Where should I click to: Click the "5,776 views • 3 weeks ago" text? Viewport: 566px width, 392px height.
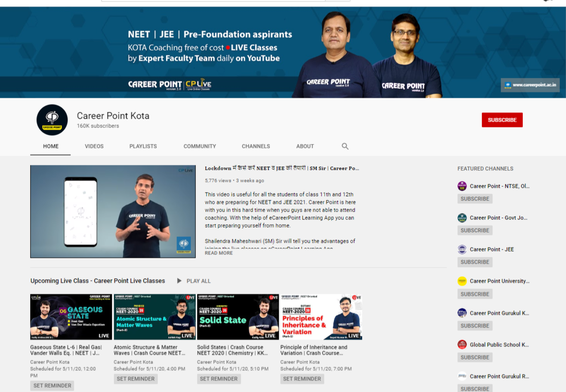[234, 180]
